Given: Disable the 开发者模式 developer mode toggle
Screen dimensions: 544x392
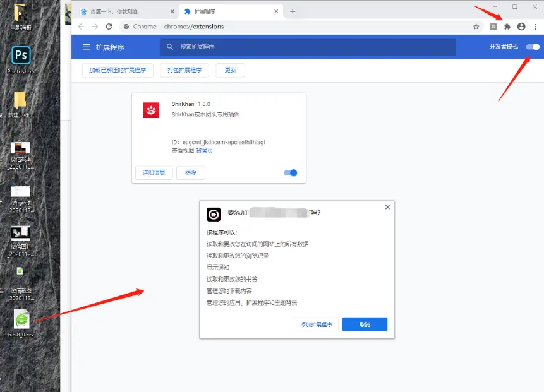Looking at the screenshot, I should (x=531, y=47).
